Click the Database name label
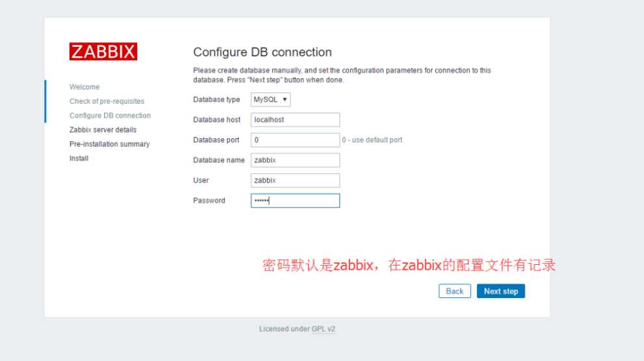The height and width of the screenshot is (361, 644). pyautogui.click(x=219, y=160)
